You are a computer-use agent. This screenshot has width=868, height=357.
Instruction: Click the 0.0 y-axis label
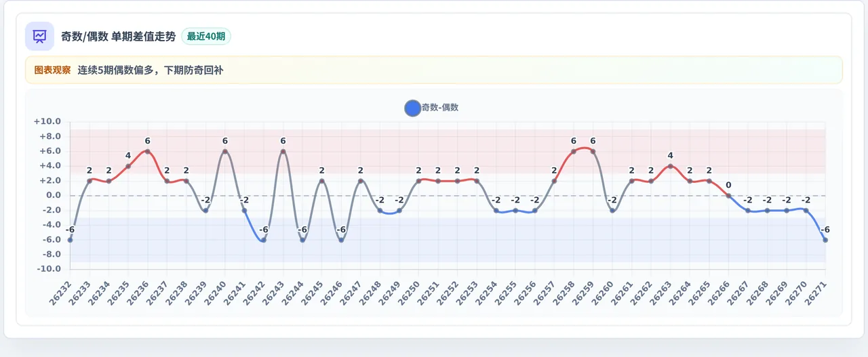52,195
